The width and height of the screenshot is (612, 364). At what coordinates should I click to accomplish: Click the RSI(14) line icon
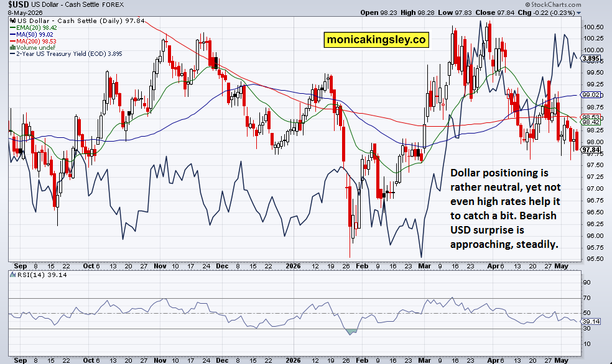[x=12, y=275]
